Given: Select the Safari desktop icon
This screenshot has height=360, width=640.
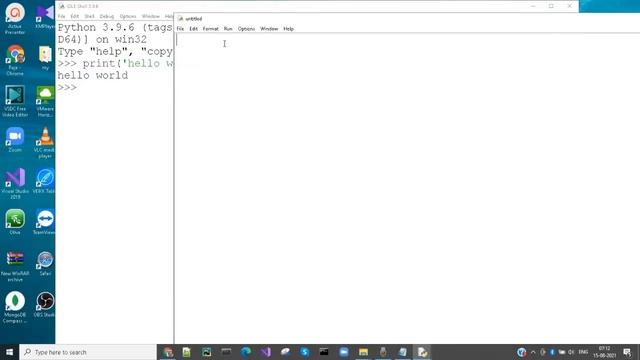Looking at the screenshot, I should tap(45, 264).
